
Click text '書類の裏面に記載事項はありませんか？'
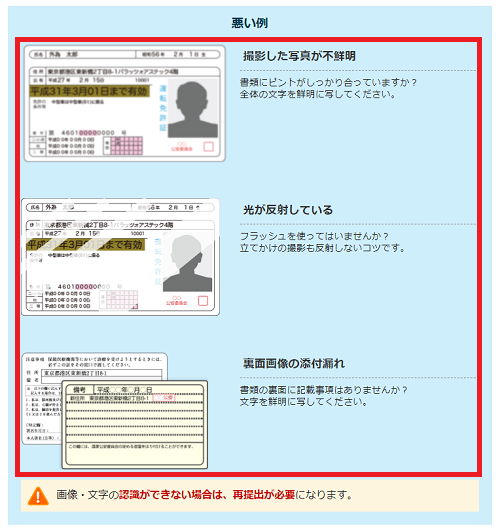(324, 390)
